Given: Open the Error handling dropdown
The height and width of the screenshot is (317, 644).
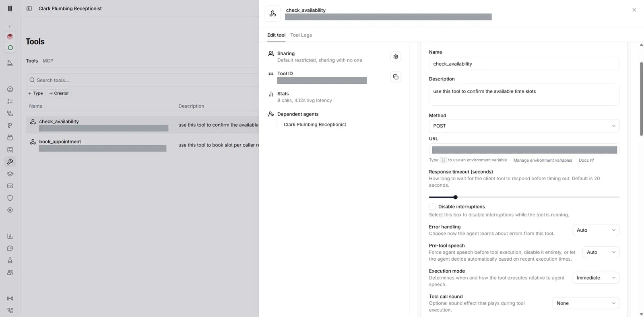Looking at the screenshot, I should point(596,230).
